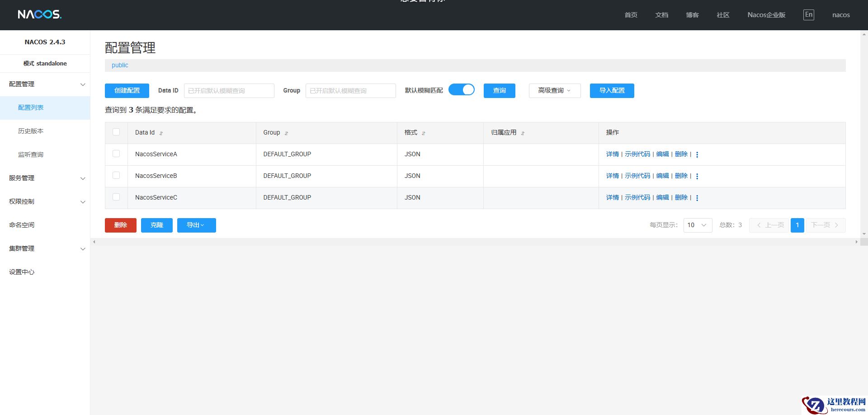
Task: Check the NacosServiceA row checkbox
Action: point(116,154)
